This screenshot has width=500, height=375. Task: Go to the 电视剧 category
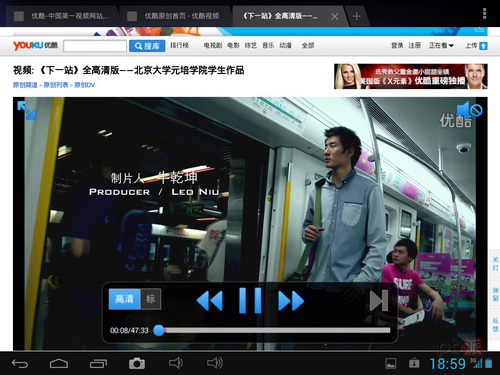213,45
